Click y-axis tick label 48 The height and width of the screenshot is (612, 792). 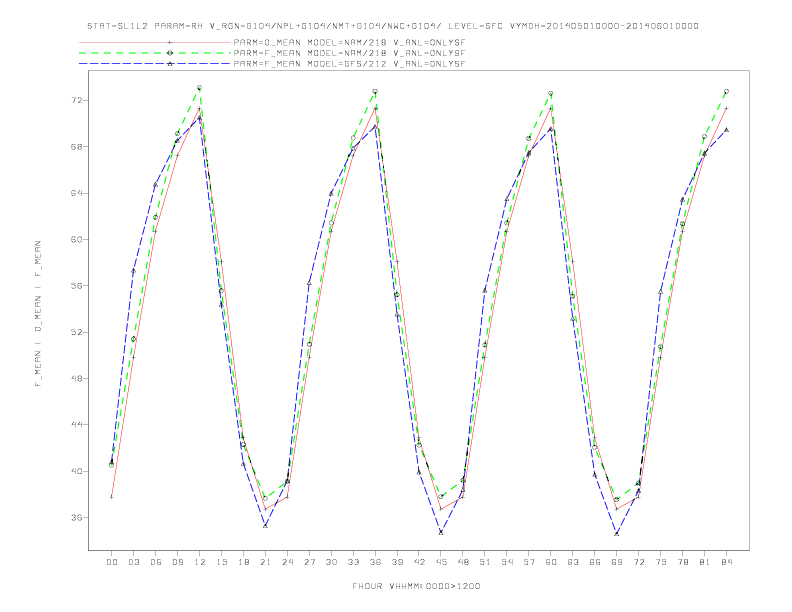pos(77,378)
